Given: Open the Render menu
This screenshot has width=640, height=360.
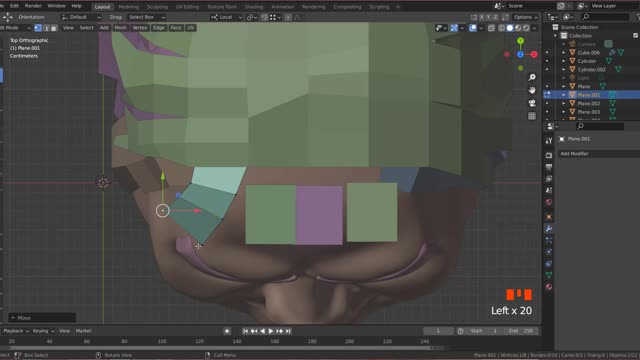Looking at the screenshot, I should [x=33, y=6].
